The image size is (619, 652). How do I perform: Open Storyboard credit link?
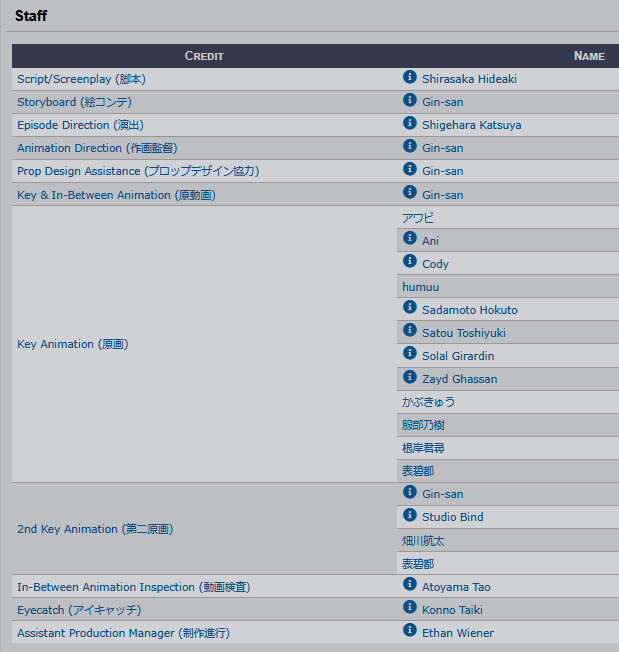[x=74, y=102]
